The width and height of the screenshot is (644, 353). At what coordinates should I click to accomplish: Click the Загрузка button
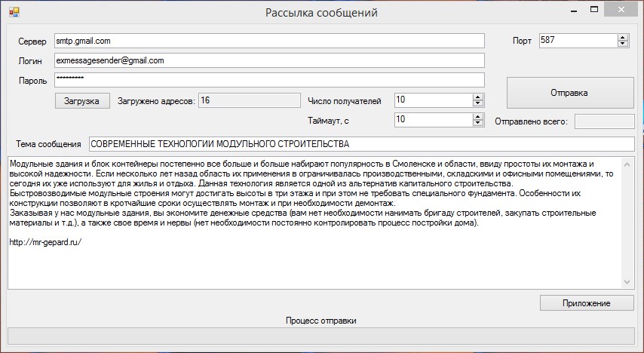pos(82,100)
